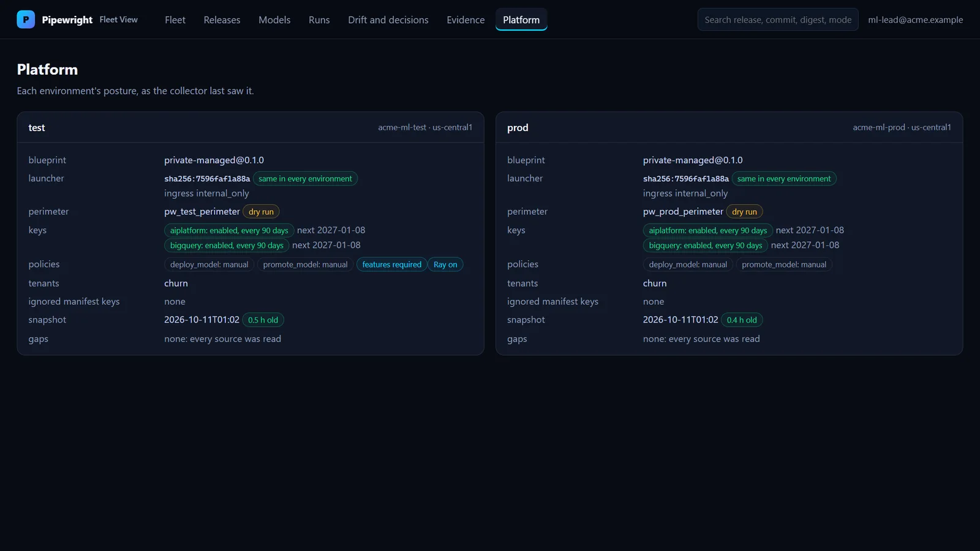
Task: Click the test environment card title
Action: point(37,128)
